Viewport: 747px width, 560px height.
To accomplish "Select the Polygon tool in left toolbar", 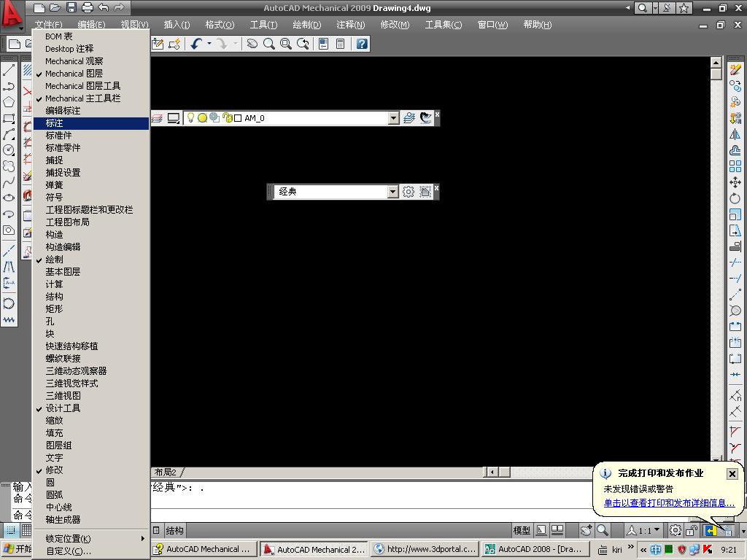I will pyautogui.click(x=9, y=102).
